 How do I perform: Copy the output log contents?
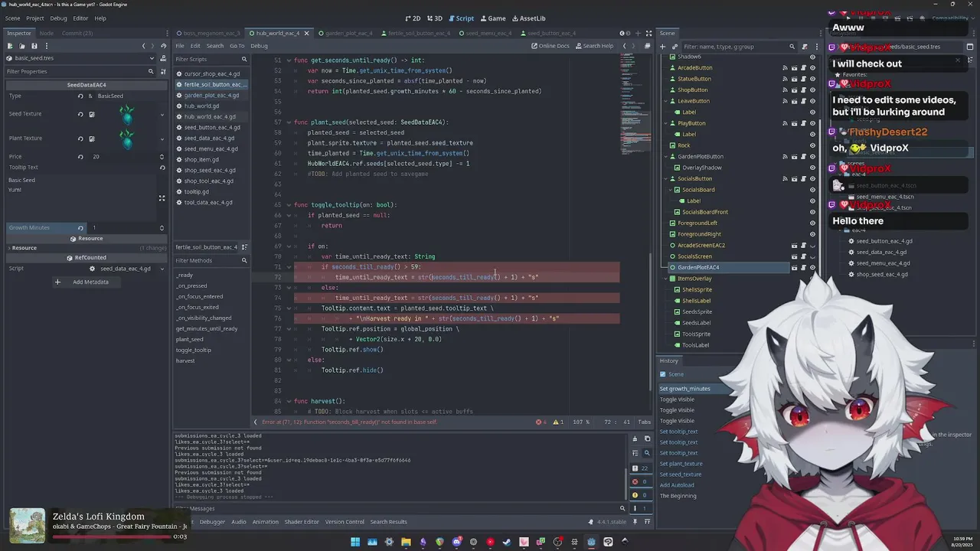click(647, 439)
